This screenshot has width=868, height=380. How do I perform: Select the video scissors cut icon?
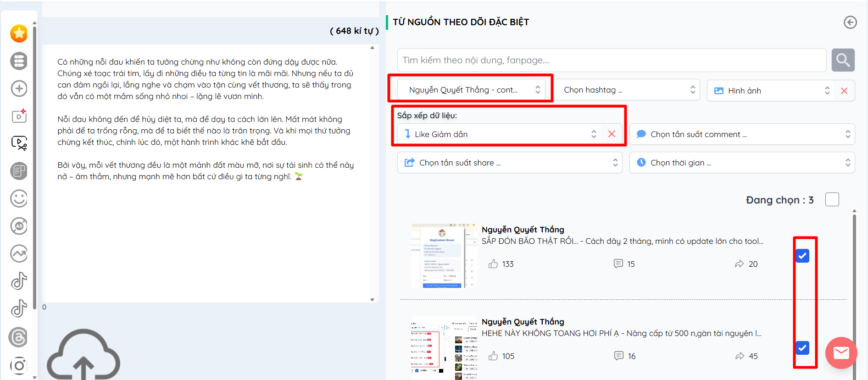coord(19,143)
